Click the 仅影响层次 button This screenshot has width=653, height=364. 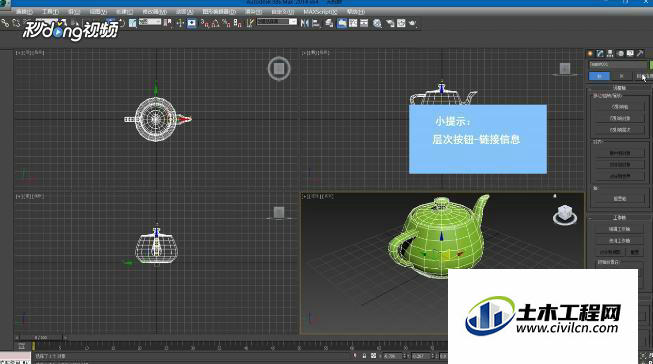(620, 130)
